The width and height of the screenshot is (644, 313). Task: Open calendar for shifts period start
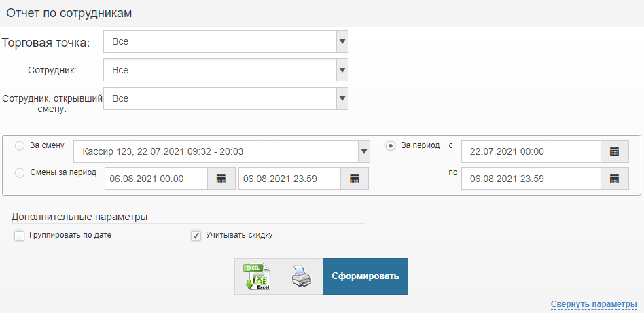click(220, 179)
